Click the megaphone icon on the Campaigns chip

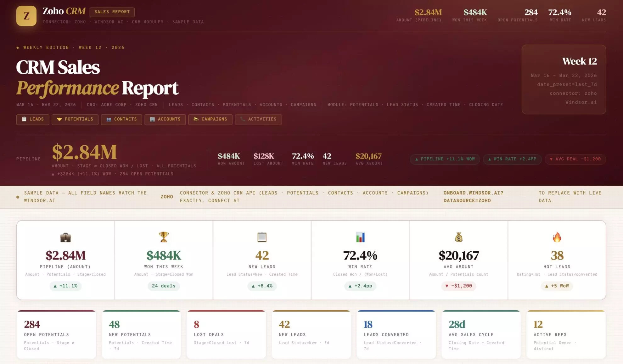(196, 119)
